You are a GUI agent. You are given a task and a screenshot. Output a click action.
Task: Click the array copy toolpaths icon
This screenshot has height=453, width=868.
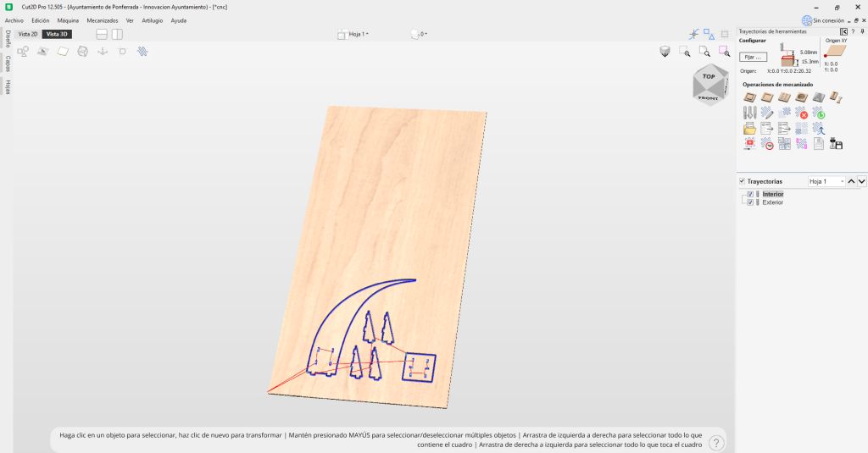(784, 144)
